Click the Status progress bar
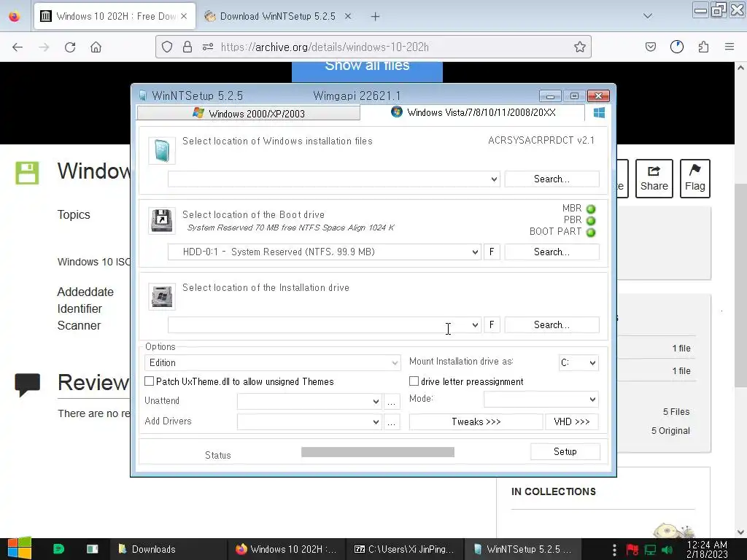This screenshot has height=560, width=747. [x=378, y=452]
